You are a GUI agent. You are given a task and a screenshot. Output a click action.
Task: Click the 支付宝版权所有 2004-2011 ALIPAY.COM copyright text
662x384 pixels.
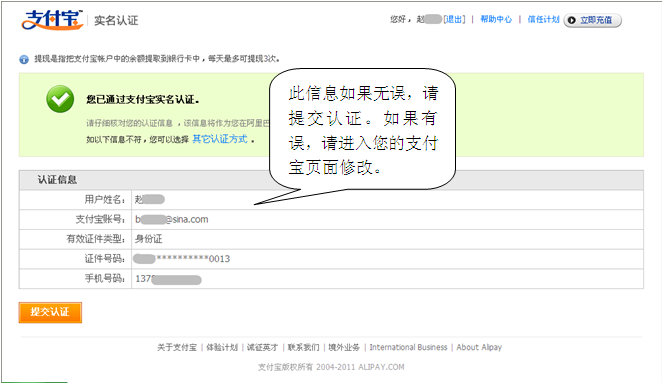click(331, 367)
